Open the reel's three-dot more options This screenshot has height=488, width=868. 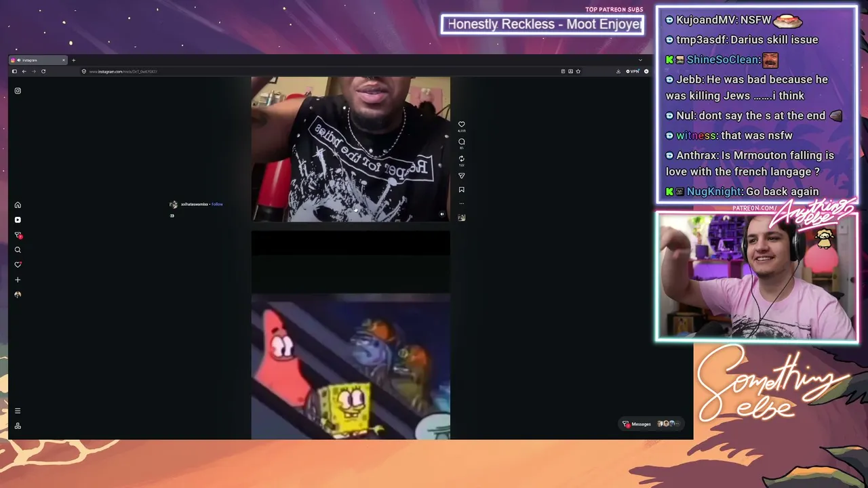click(x=462, y=203)
